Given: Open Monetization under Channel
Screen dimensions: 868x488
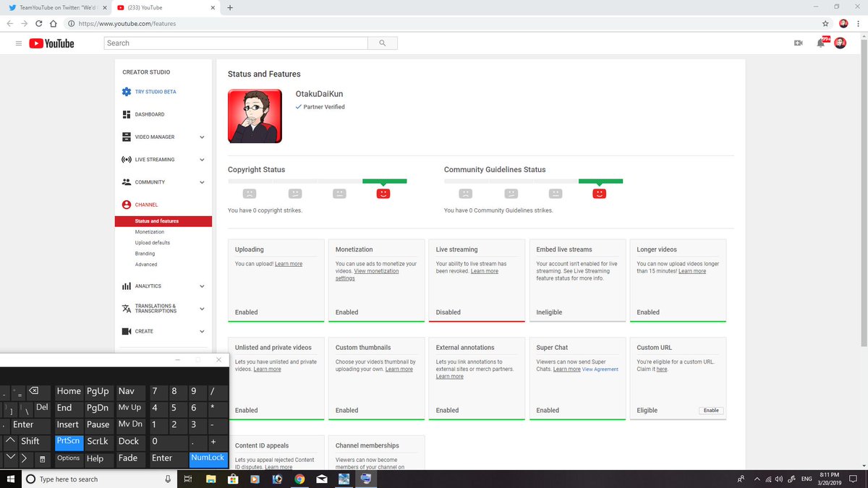Looking at the screenshot, I should (150, 232).
